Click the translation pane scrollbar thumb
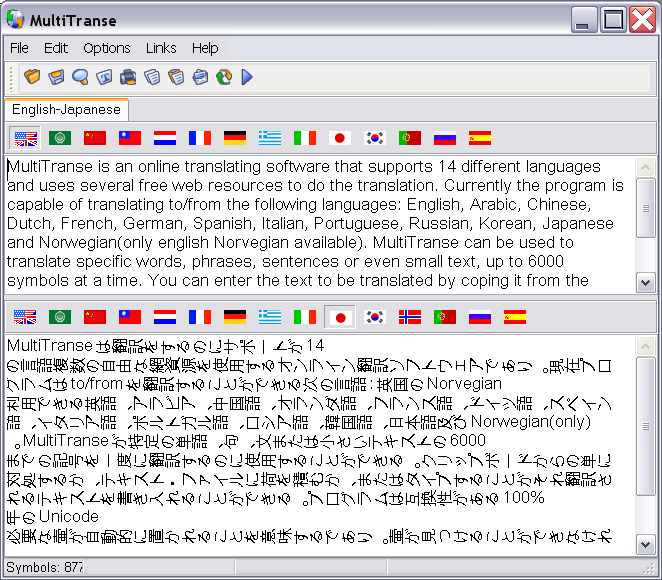 pos(645,426)
